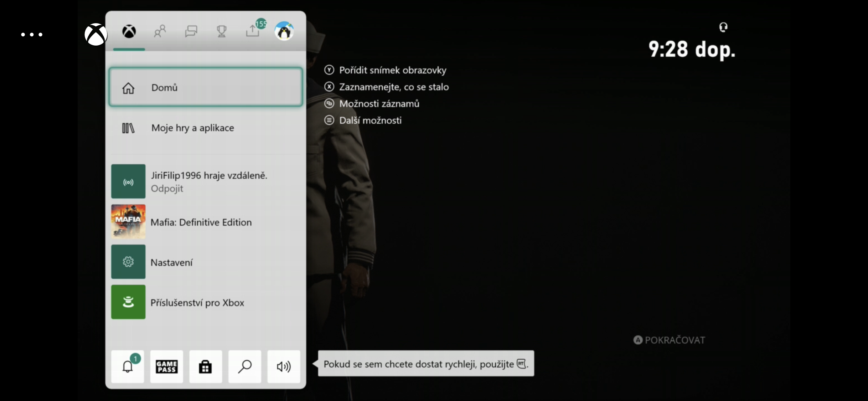Open the search magnifier icon
This screenshot has width=868, height=401.
pyautogui.click(x=244, y=366)
